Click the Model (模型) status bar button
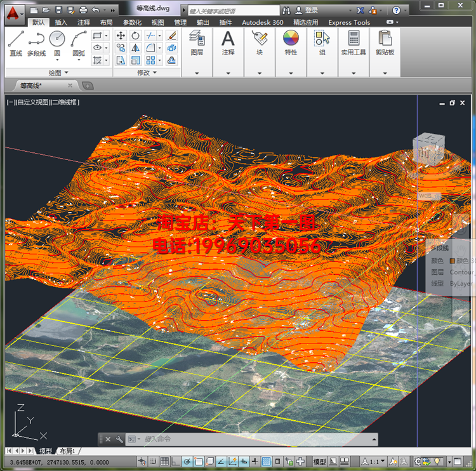The image size is (476, 471). pos(319,462)
